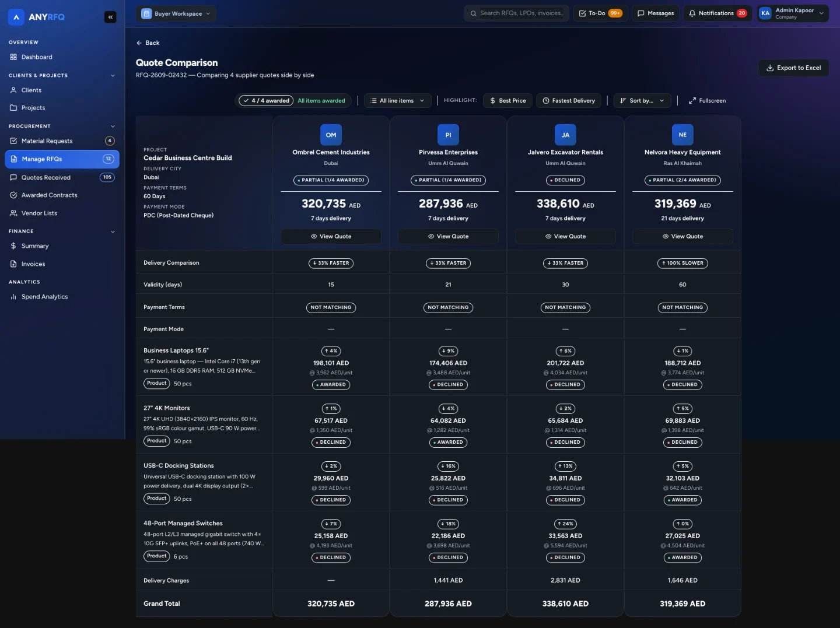
Task: Open Manage RFQs in sidebar
Action: (62, 159)
